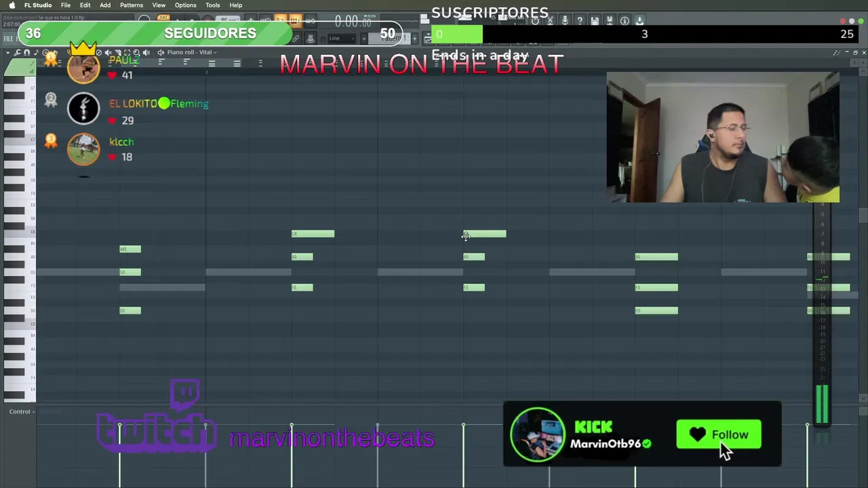Toggle the first orange highlighted toolbar button

tap(280, 20)
